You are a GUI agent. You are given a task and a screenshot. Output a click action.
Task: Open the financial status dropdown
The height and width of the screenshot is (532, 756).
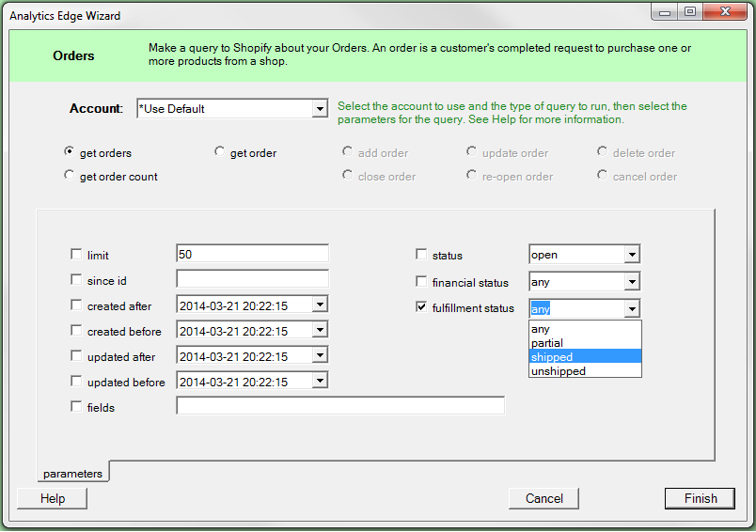pyautogui.click(x=632, y=282)
